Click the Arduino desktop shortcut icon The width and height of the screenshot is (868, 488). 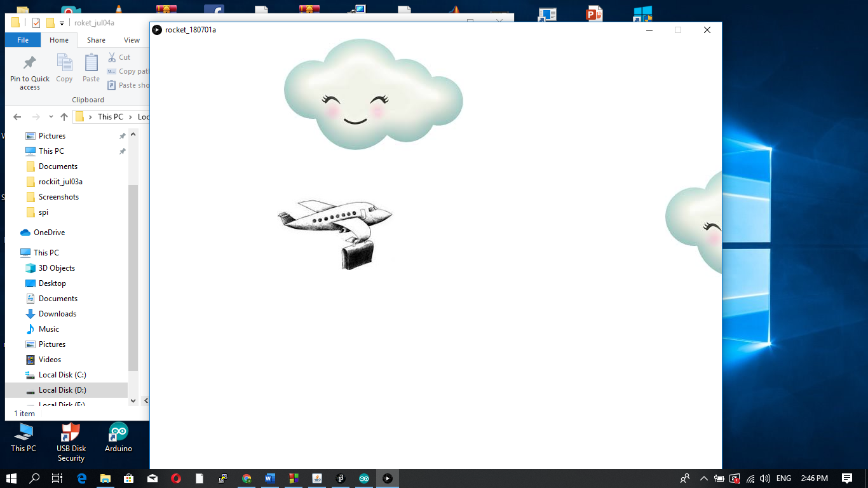coord(118,438)
